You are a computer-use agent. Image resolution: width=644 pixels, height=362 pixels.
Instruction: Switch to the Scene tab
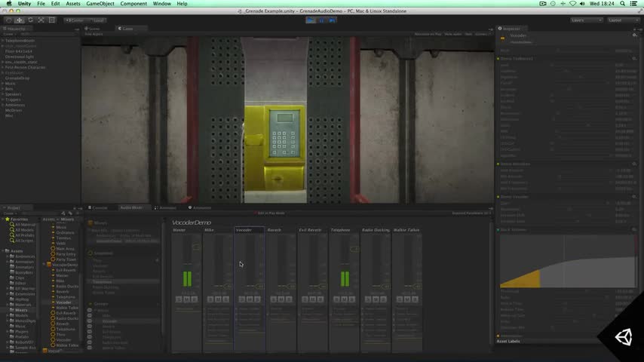tap(93, 29)
